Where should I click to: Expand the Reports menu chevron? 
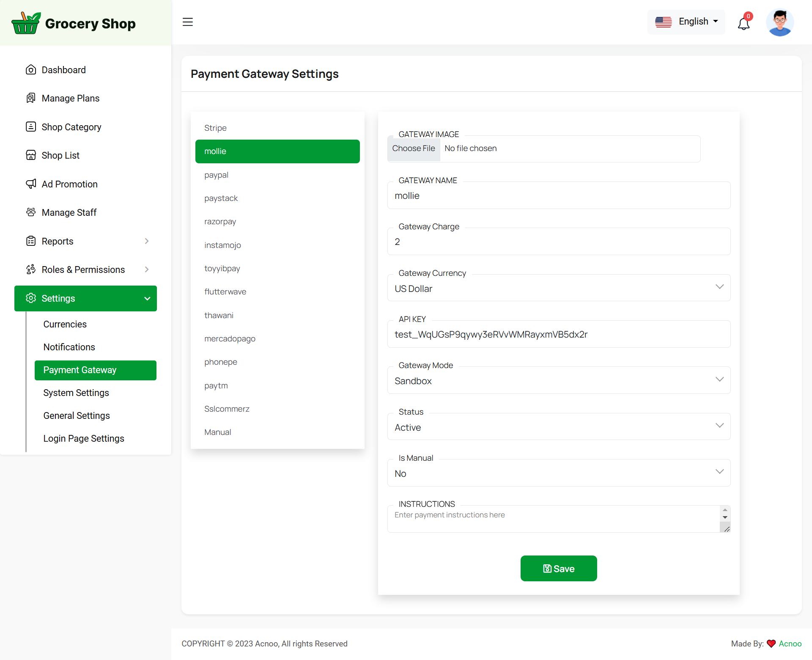tap(147, 241)
